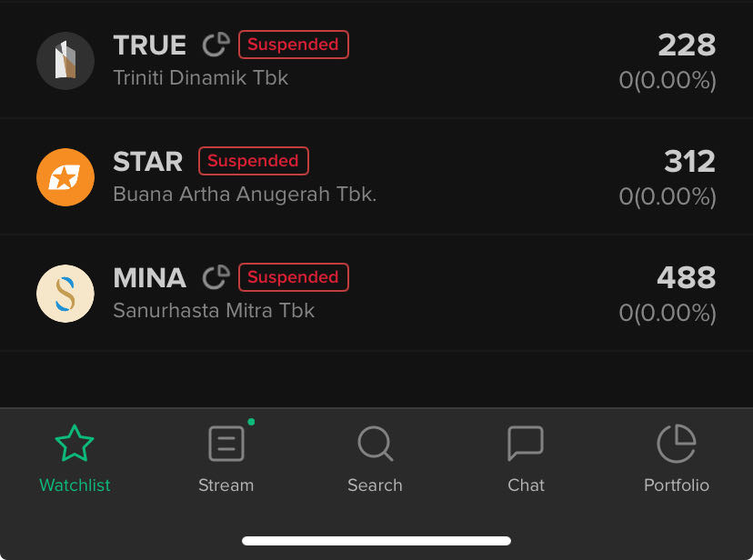
Task: Select the MINA price 488
Action: tap(687, 278)
